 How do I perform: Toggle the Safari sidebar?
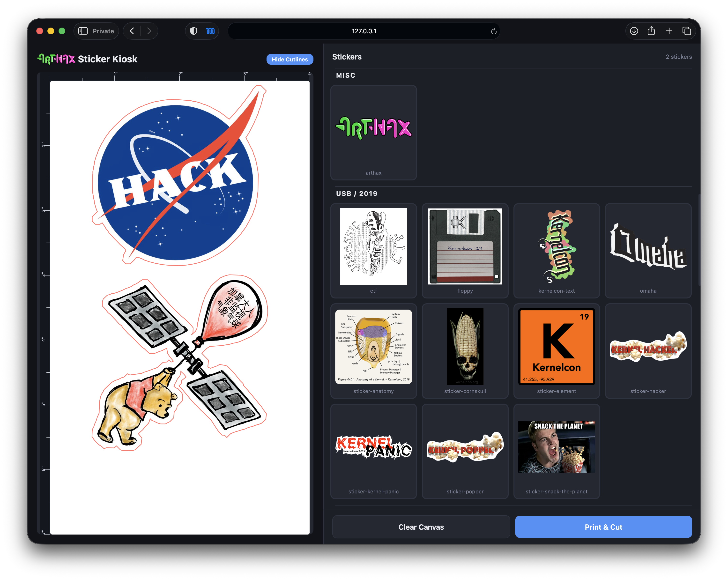82,31
